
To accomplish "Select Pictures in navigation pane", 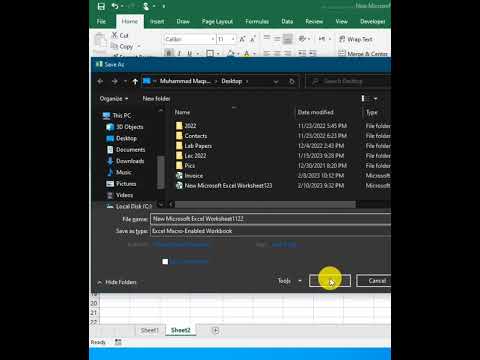I will click(x=121, y=184).
